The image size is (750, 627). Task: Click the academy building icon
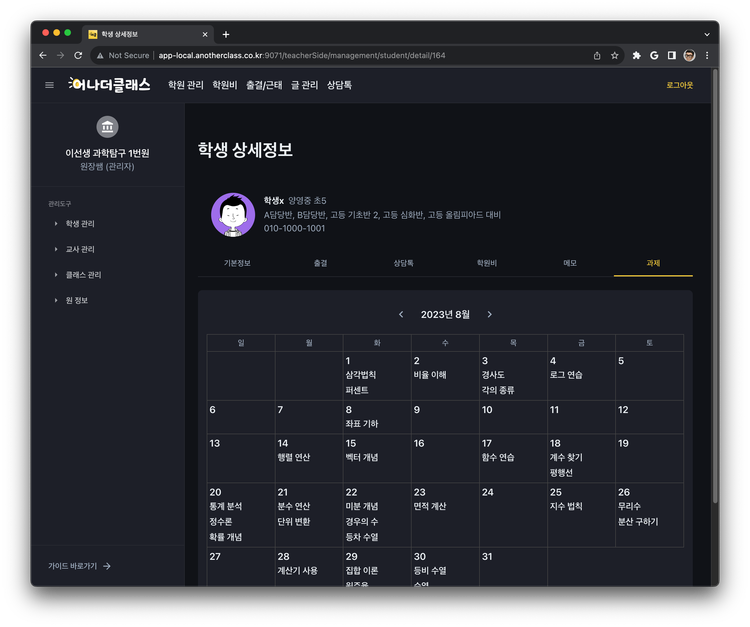107,127
